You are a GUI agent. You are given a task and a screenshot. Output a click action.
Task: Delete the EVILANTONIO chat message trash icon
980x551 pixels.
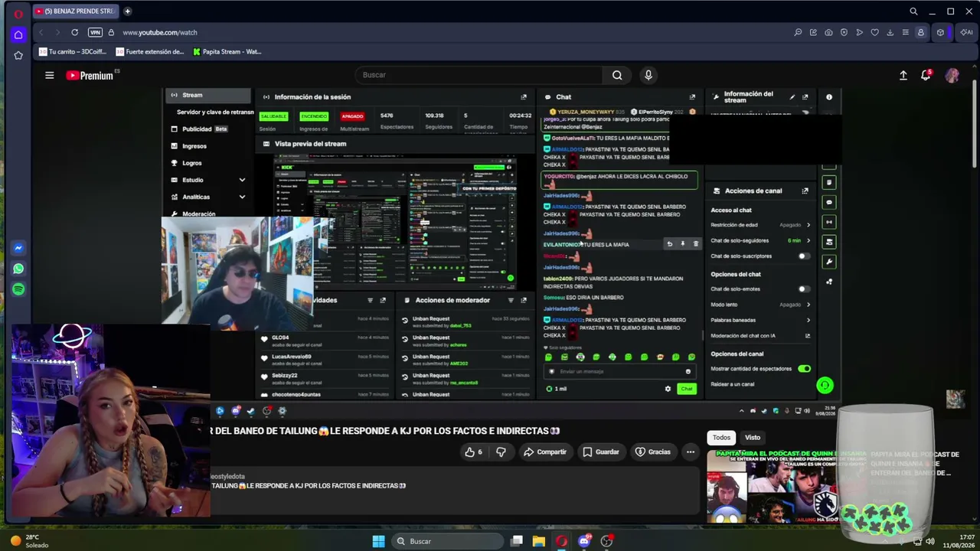pyautogui.click(x=696, y=244)
